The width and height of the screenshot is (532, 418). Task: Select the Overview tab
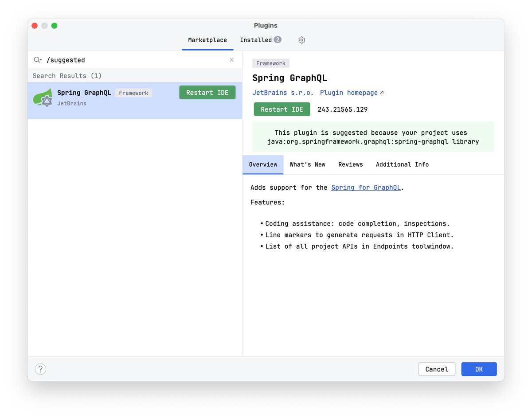point(263,164)
